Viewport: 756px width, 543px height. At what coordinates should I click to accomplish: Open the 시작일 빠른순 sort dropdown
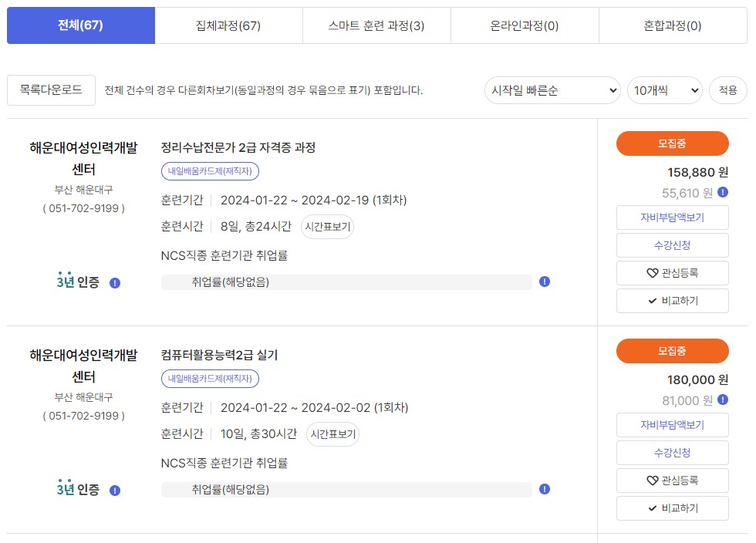552,90
